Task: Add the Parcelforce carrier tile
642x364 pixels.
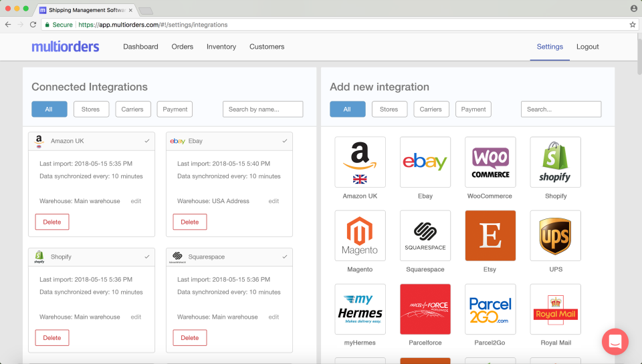Action: 425,309
